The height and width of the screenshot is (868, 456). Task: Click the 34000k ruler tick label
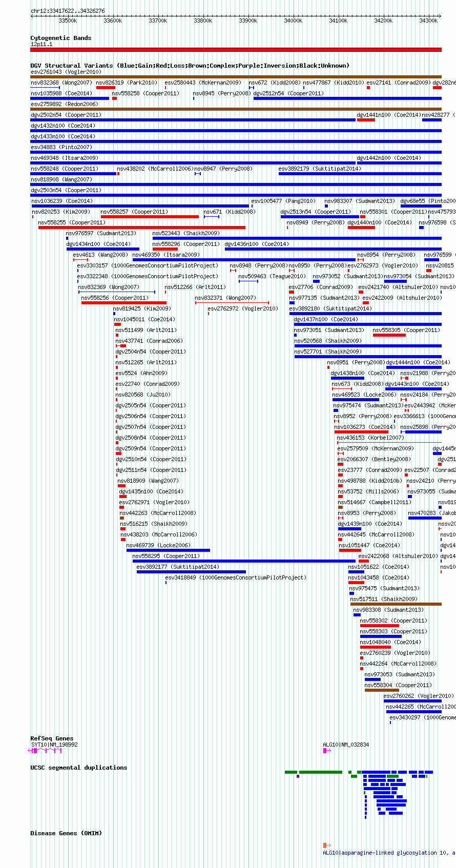click(293, 20)
